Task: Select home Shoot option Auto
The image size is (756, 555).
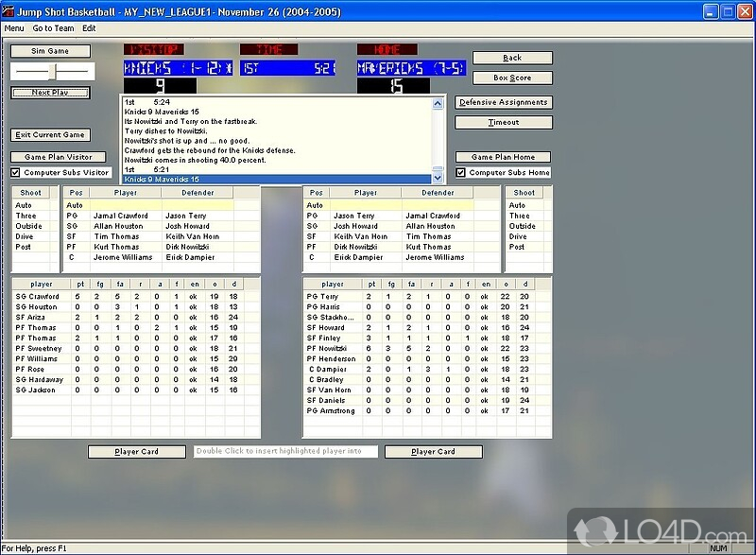Action: (517, 205)
